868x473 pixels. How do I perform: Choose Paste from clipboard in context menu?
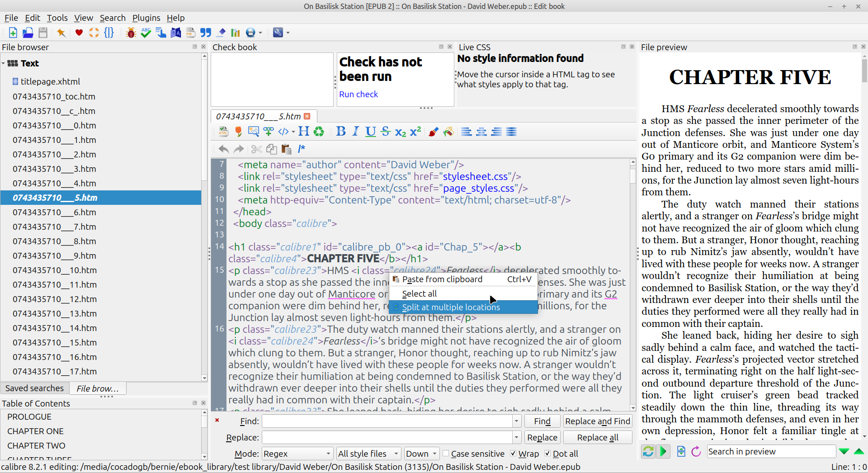point(463,279)
